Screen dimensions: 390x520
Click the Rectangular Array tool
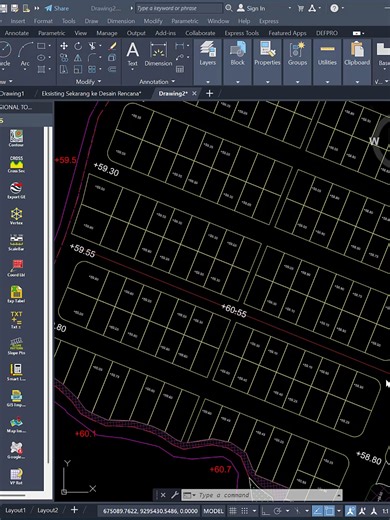[92, 69]
